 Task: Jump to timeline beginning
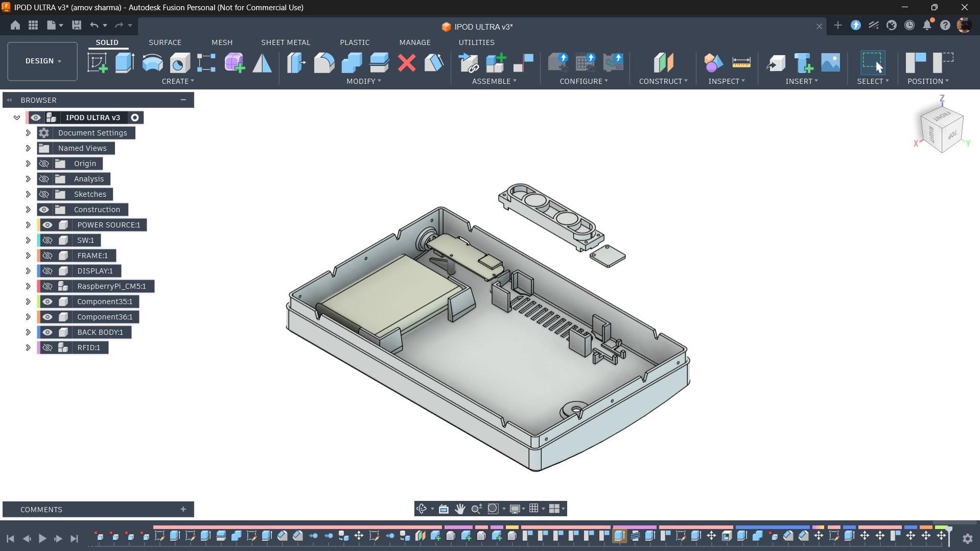click(10, 538)
